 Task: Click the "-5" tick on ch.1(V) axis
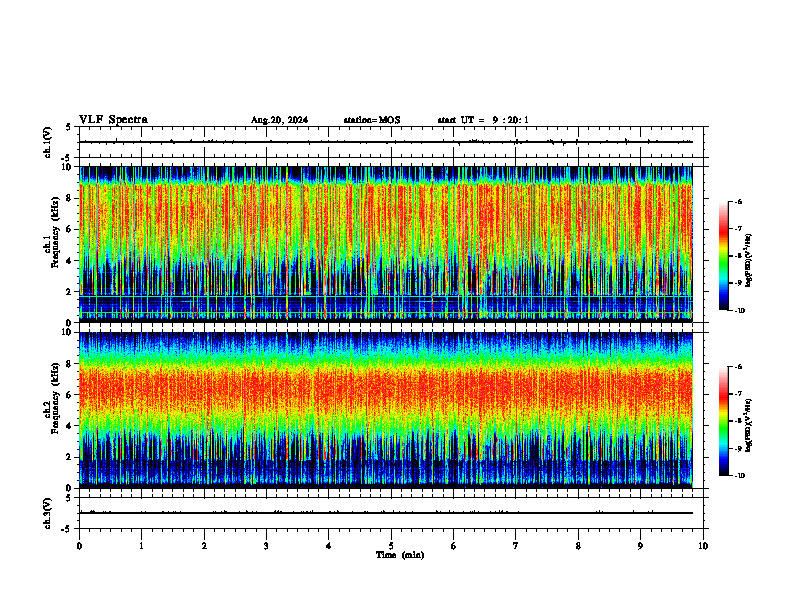[67, 158]
